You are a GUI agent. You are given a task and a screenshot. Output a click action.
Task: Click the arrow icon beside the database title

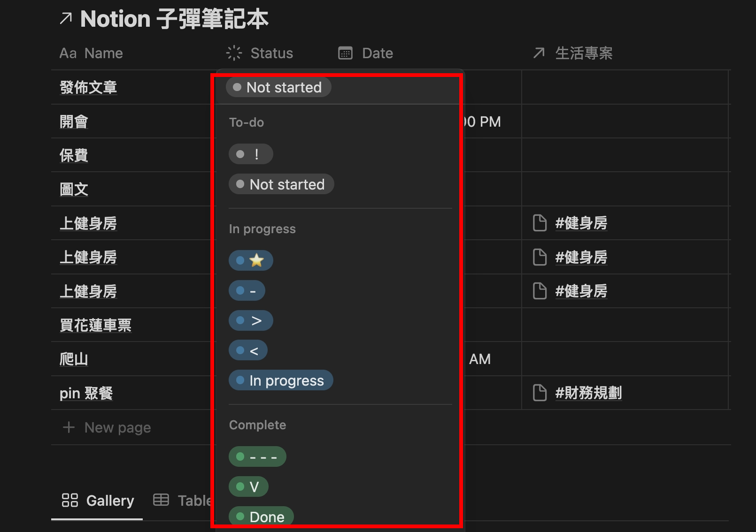pos(66,19)
